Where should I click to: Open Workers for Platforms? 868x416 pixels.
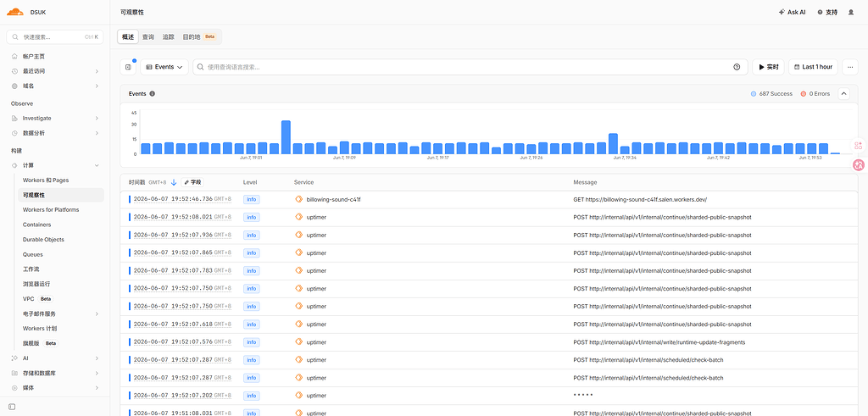point(51,209)
